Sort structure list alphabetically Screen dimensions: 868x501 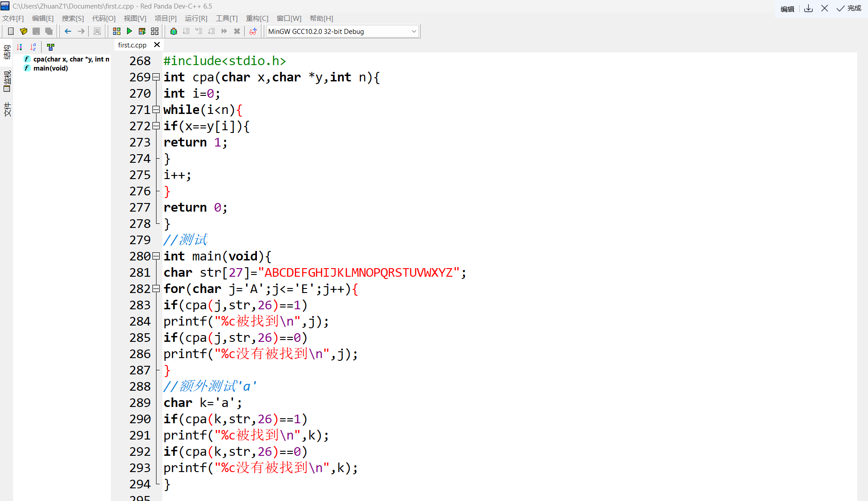(x=33, y=47)
